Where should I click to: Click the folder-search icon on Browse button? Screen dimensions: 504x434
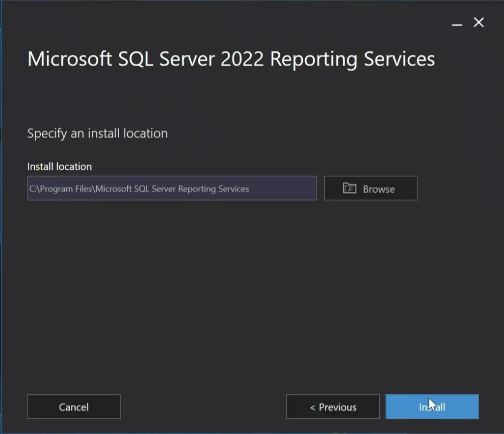point(349,188)
